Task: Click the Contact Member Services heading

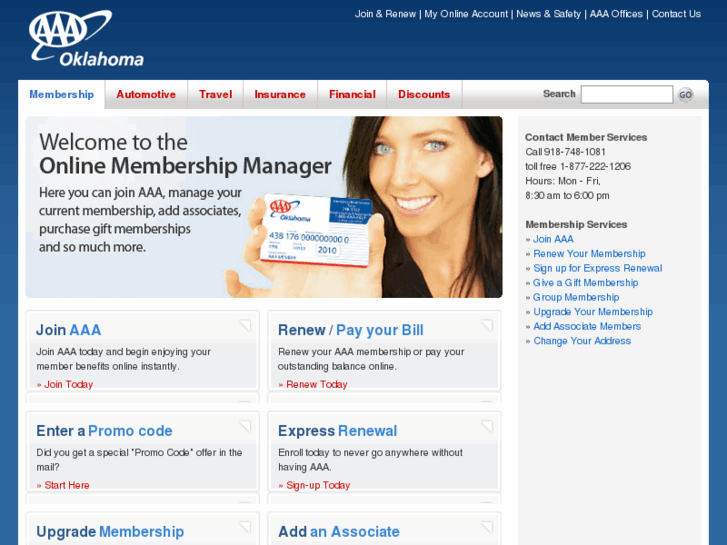Action: [x=586, y=137]
